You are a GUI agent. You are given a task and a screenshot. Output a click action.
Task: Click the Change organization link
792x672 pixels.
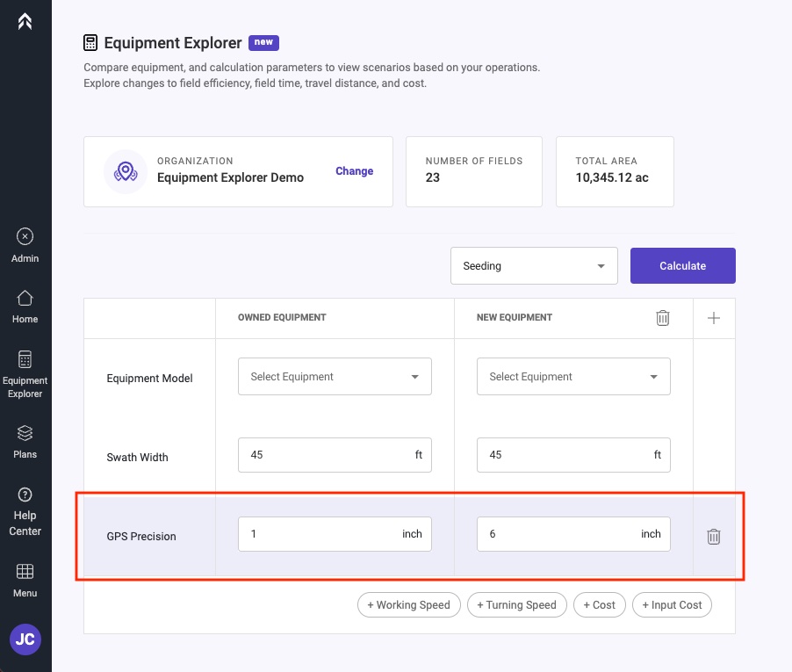pyautogui.click(x=355, y=171)
